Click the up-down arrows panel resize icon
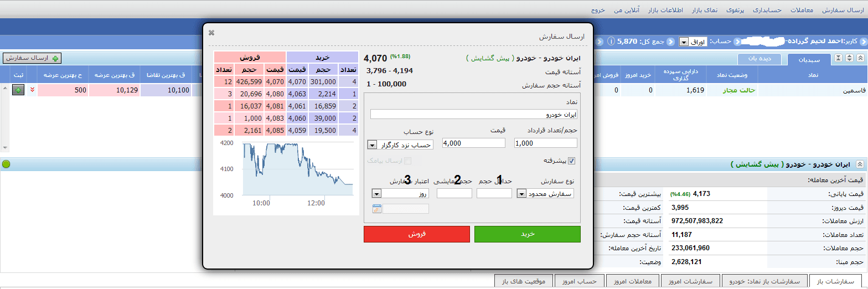868x289 pixels. (x=849, y=58)
